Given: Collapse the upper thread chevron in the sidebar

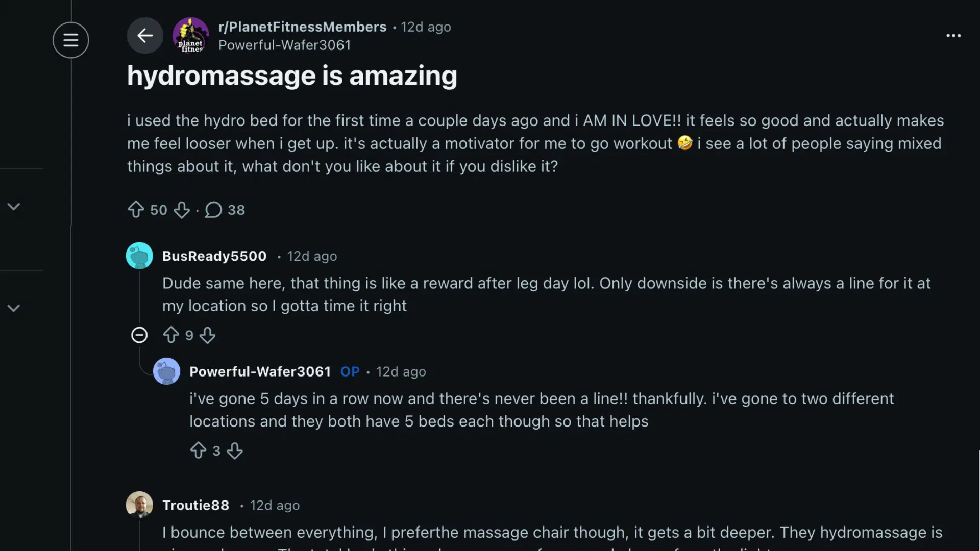Looking at the screenshot, I should coord(14,206).
